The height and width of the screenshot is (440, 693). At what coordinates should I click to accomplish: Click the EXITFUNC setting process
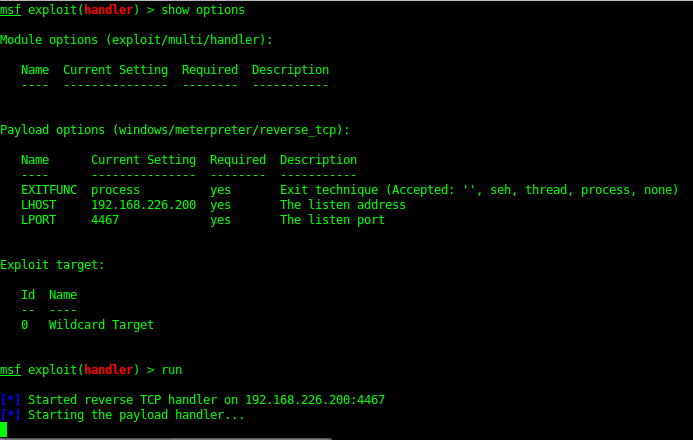tap(115, 190)
